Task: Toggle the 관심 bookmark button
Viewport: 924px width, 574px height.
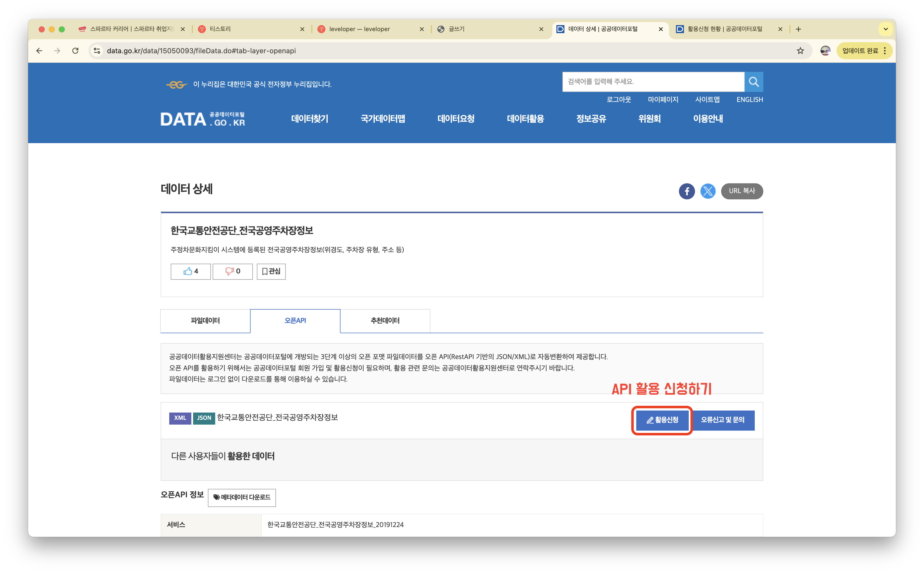Action: click(271, 271)
